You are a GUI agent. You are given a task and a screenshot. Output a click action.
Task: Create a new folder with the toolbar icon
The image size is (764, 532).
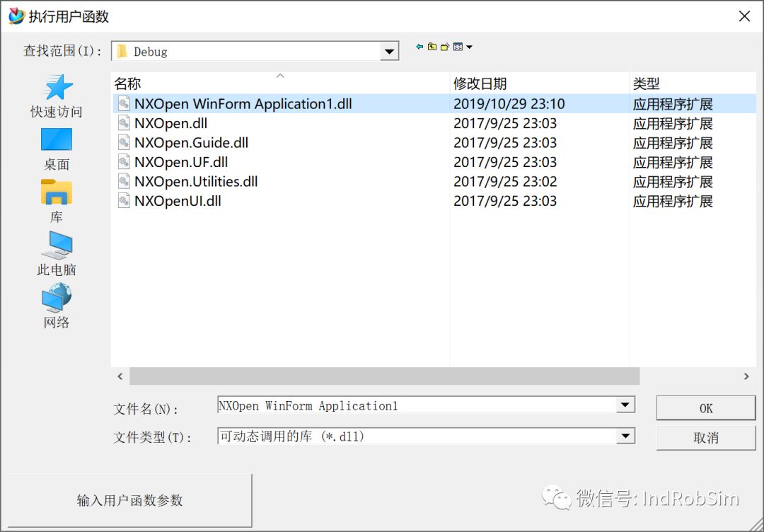(x=445, y=46)
